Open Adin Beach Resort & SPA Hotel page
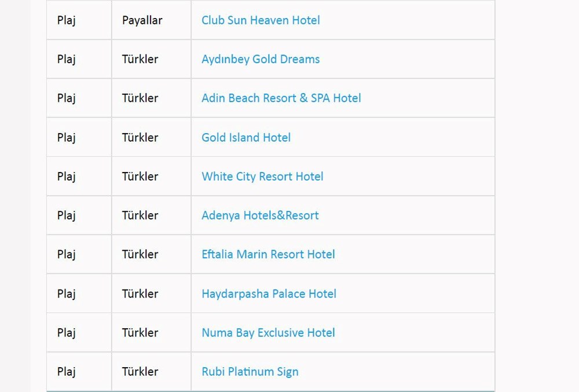 (280, 98)
